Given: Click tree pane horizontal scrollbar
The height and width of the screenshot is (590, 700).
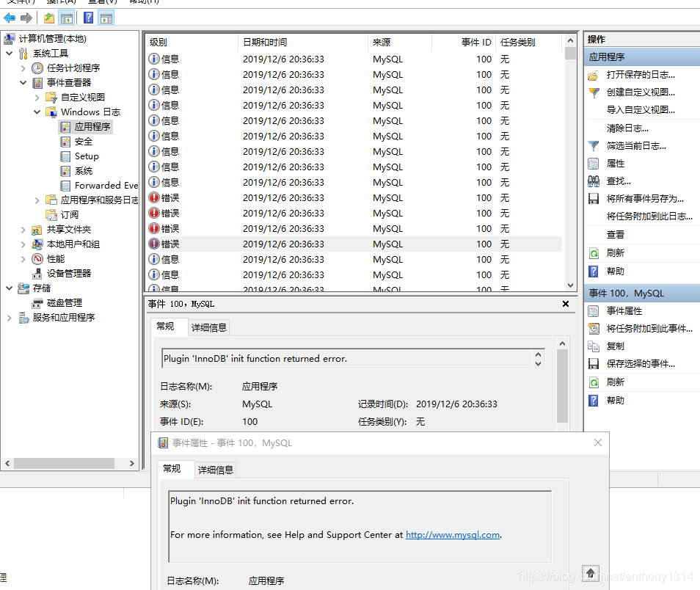Looking at the screenshot, I should pos(64,464).
